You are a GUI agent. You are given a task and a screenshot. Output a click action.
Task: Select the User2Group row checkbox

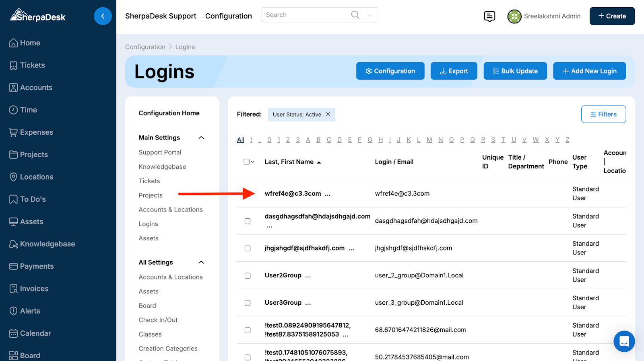pos(248,276)
